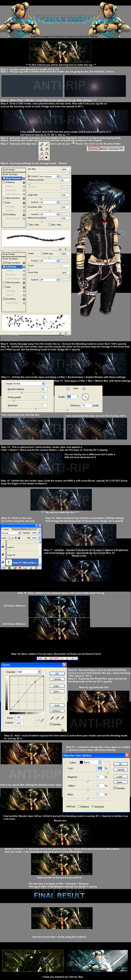This screenshot has width=131, height=980.
Task: Choose the curve point editing icon in Curves
Action: click(37, 721)
